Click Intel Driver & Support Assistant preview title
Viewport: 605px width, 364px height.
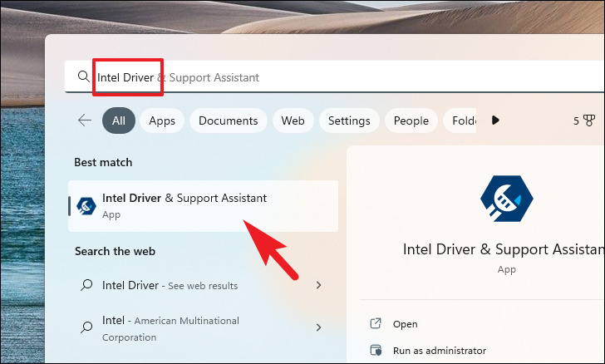504,249
